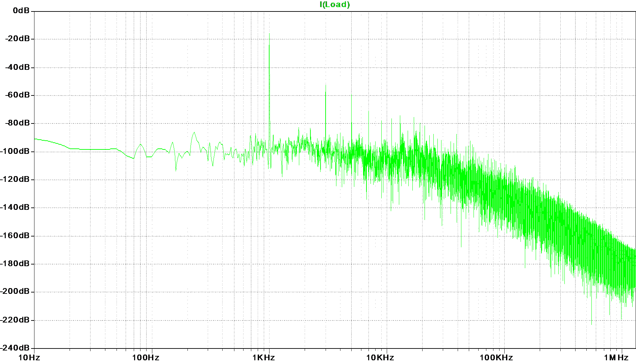This screenshot has height=364, width=636.
Task: Click the 100Hz frequency axis label
Action: [x=146, y=358]
